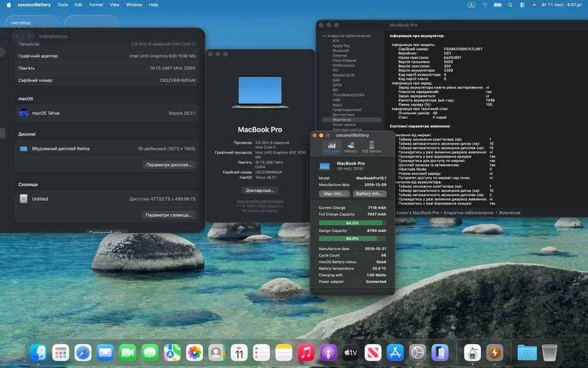Open Messages from the Dock
588x368 pixels.
[x=149, y=353]
